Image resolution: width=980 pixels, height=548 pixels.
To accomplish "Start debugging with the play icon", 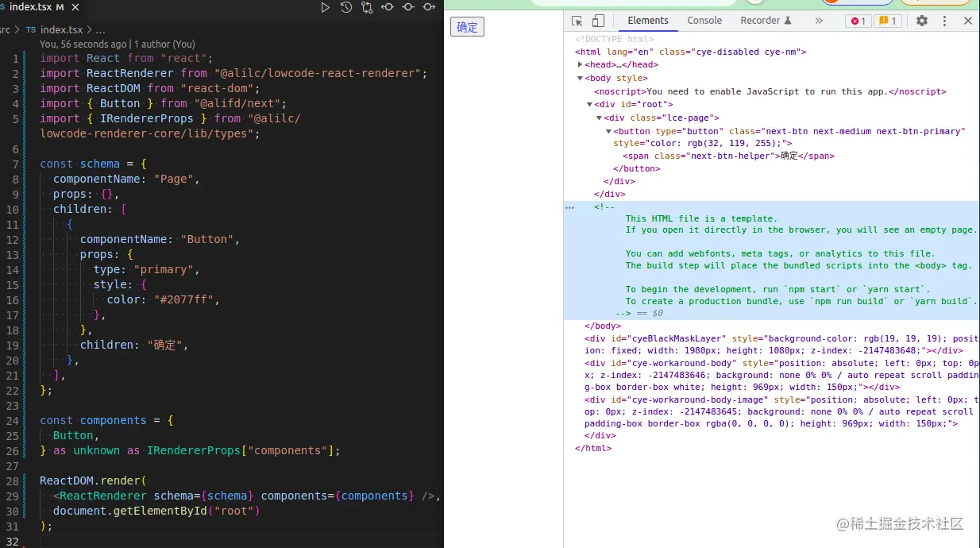I will (x=326, y=7).
